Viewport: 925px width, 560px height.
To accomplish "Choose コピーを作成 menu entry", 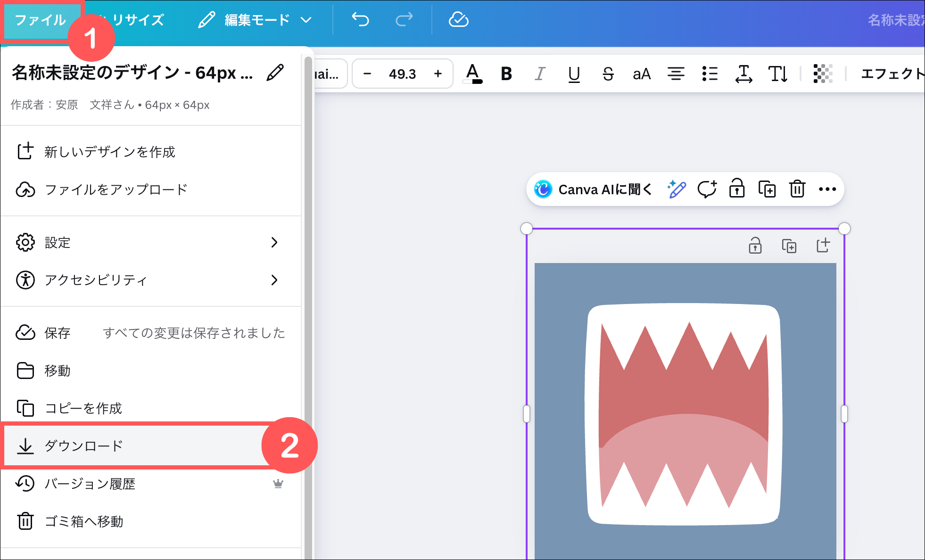I will pos(83,408).
